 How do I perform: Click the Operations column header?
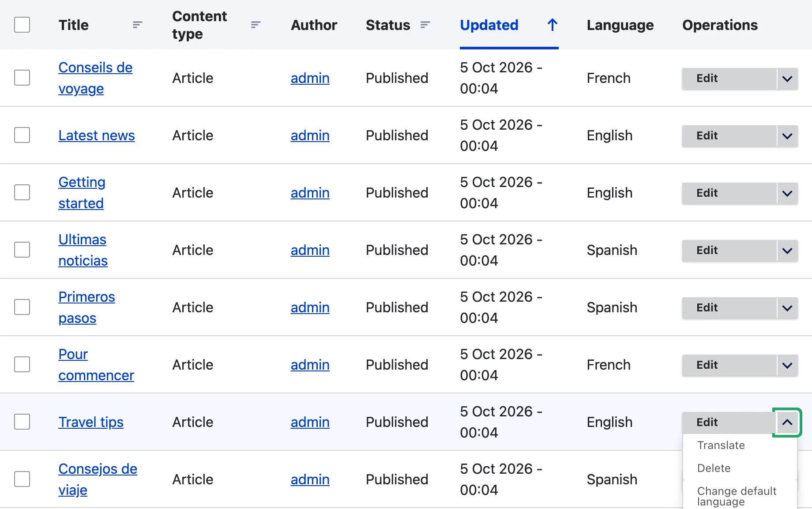[x=720, y=25]
